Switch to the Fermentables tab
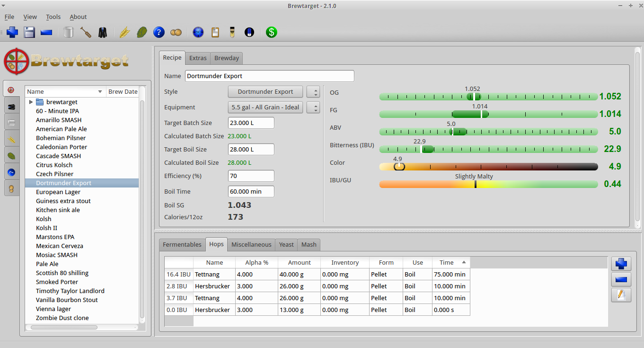This screenshot has height=348, width=644. [x=182, y=244]
